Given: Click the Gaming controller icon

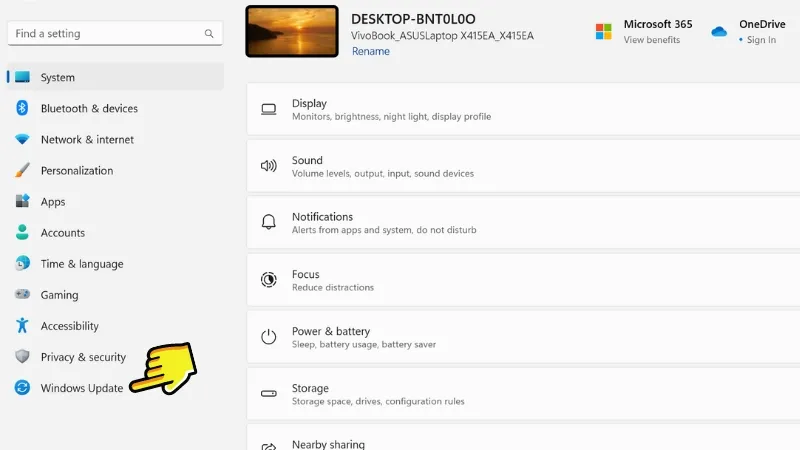Looking at the screenshot, I should click(22, 294).
